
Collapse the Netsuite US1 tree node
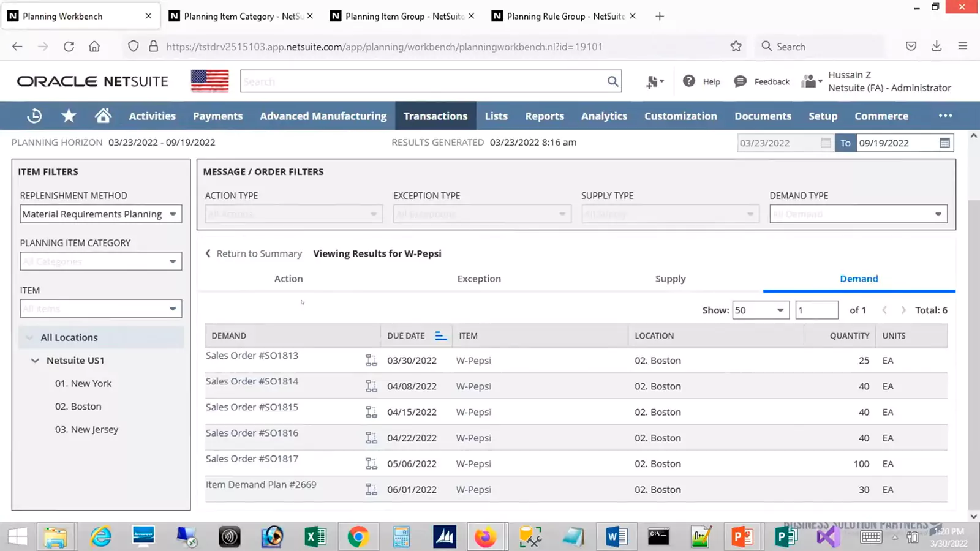tap(35, 361)
